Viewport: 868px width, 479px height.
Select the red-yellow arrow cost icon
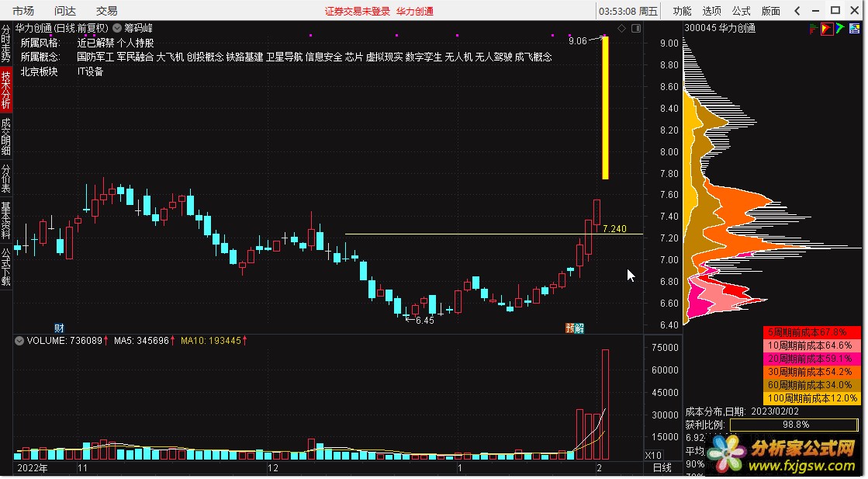(x=827, y=28)
